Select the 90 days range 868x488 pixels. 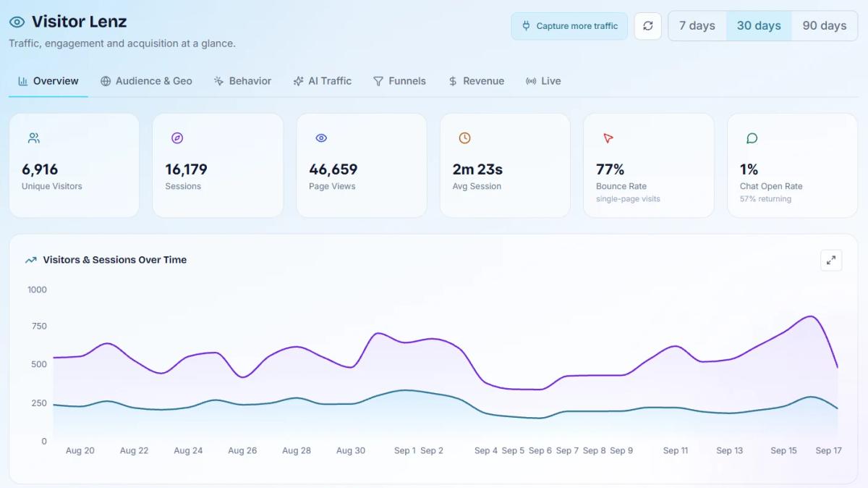point(825,26)
